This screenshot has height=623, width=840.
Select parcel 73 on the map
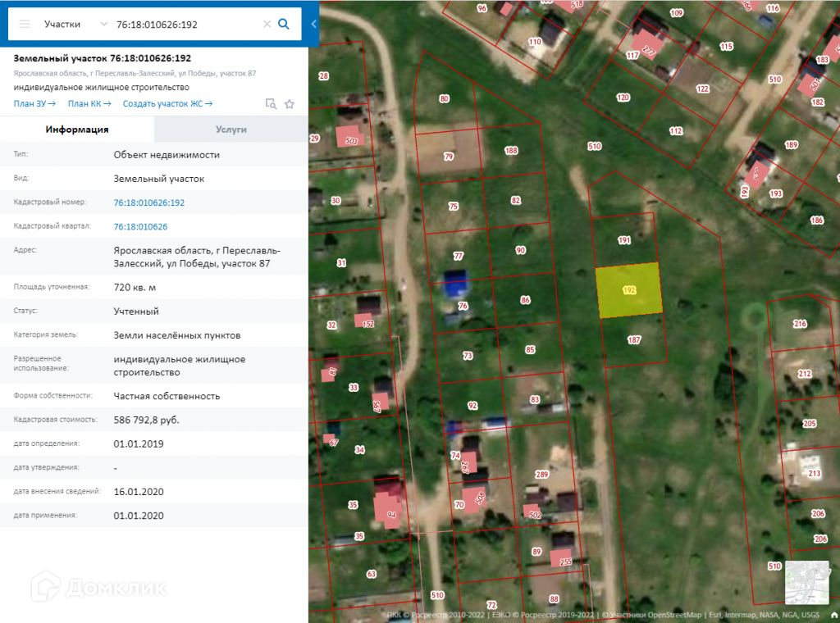coord(468,356)
